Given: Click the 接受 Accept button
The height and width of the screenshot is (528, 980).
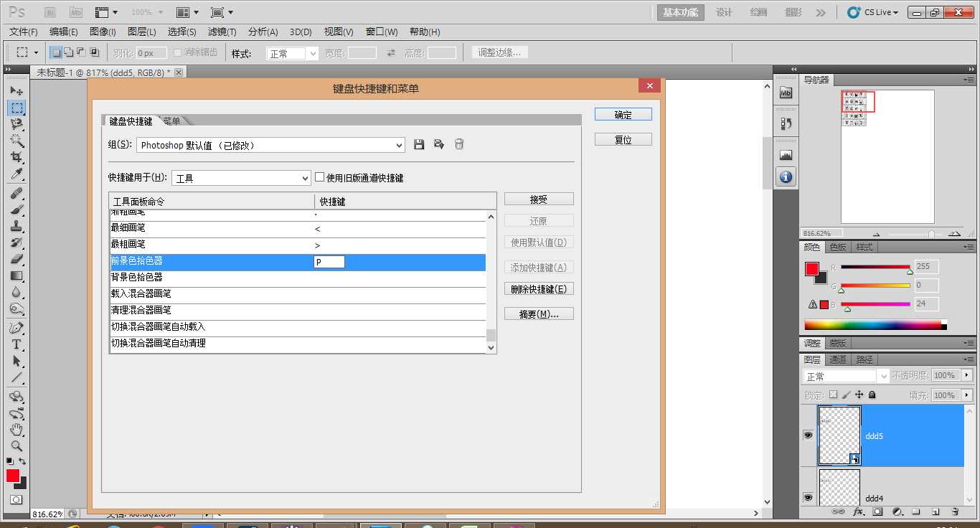Looking at the screenshot, I should click(x=539, y=199).
